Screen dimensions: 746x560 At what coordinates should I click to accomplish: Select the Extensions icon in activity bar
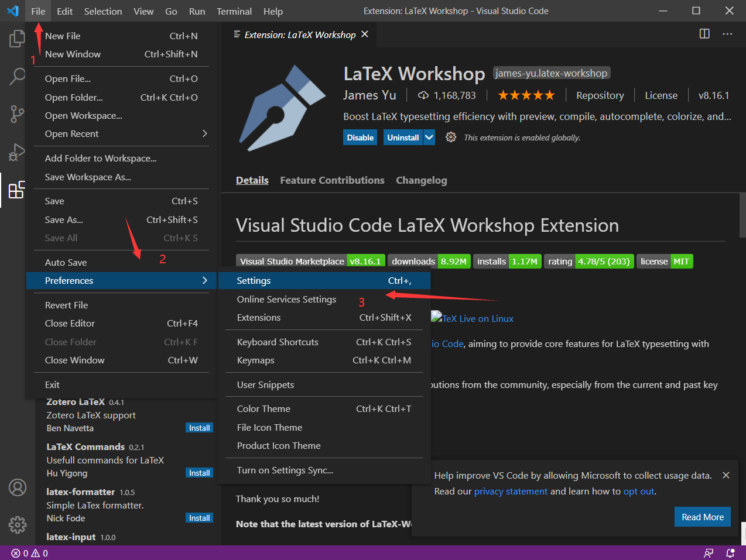coord(17,190)
